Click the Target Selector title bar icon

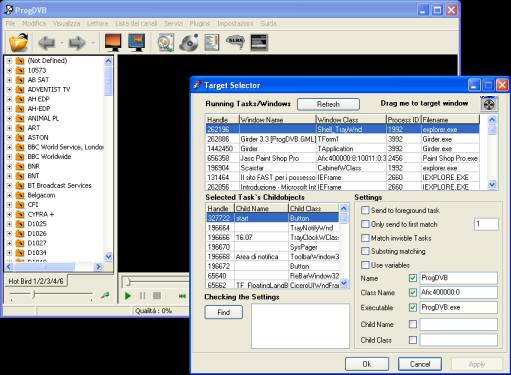(197, 85)
